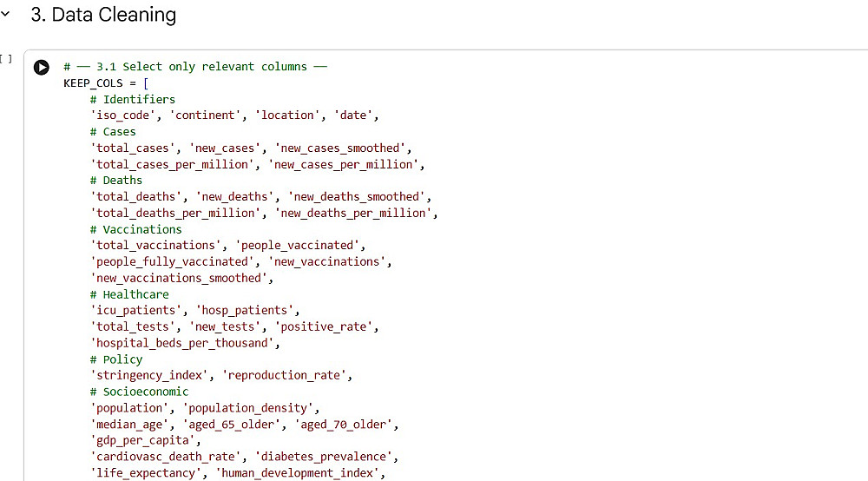This screenshot has width=868, height=481.
Task: Click the 'population_density' string
Action: (248, 408)
